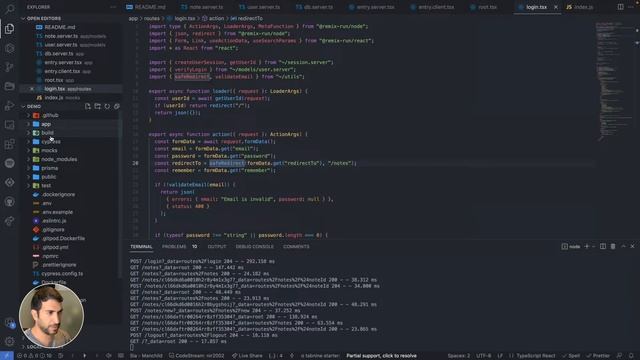Switch to the user.server.ts editor tab
This screenshot has height=360, width=640.
pyautogui.click(x=260, y=7)
